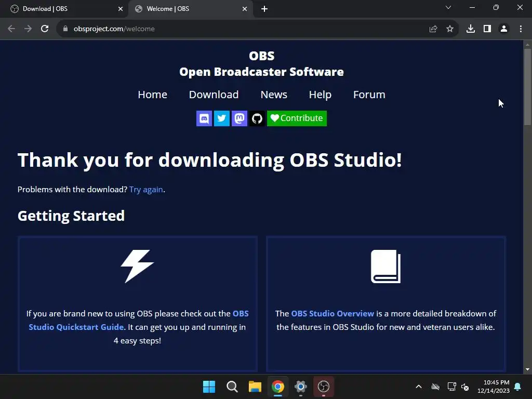
Task: Close the 'Welcome | OBS' tab
Action: 245,9
